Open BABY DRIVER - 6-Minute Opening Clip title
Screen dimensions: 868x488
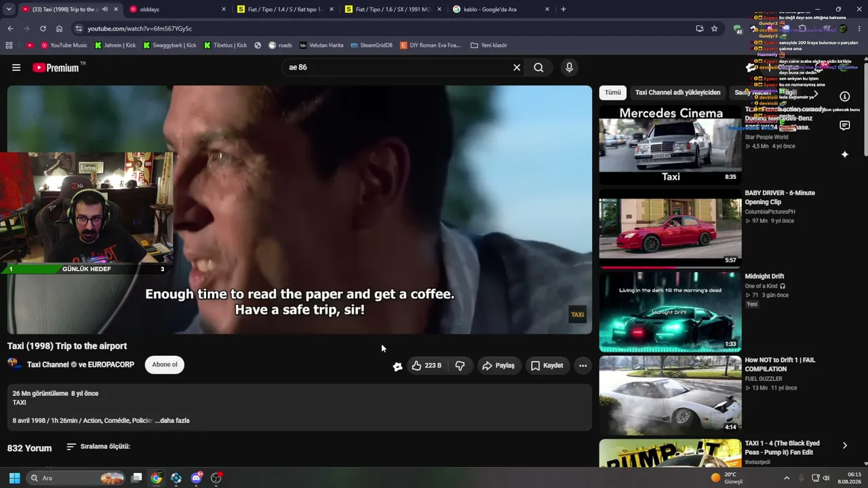780,197
